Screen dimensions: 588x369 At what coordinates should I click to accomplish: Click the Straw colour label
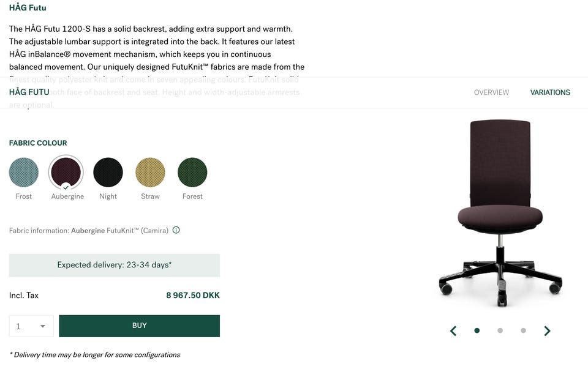coord(150,196)
